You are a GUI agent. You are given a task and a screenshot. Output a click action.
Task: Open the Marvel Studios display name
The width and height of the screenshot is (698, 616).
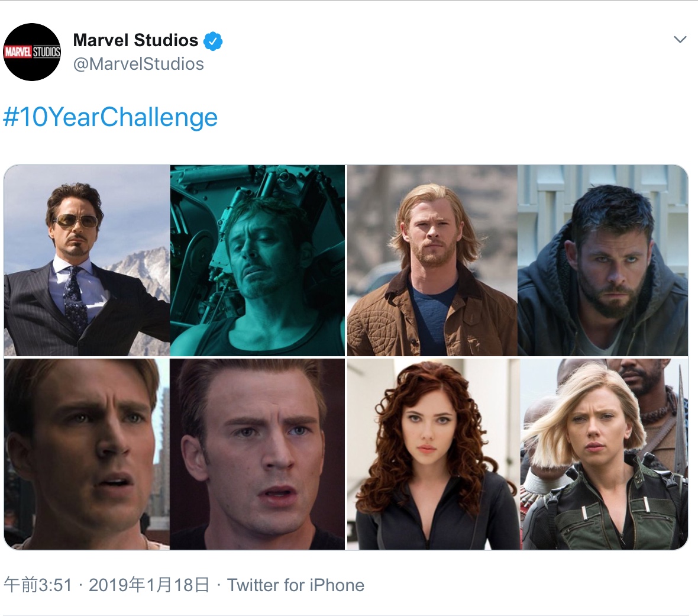(135, 40)
